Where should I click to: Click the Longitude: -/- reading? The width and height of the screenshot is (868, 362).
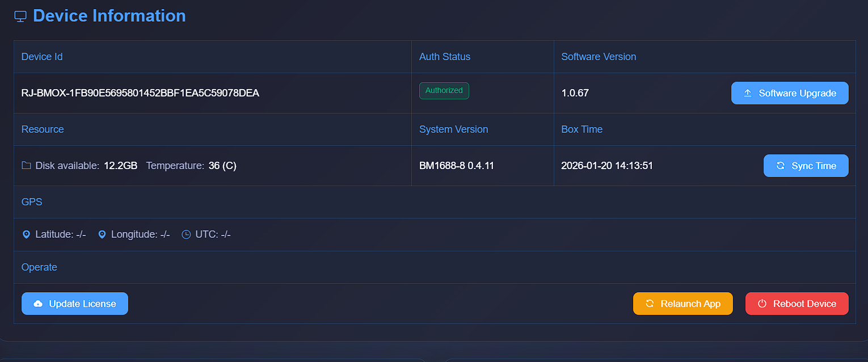click(141, 234)
